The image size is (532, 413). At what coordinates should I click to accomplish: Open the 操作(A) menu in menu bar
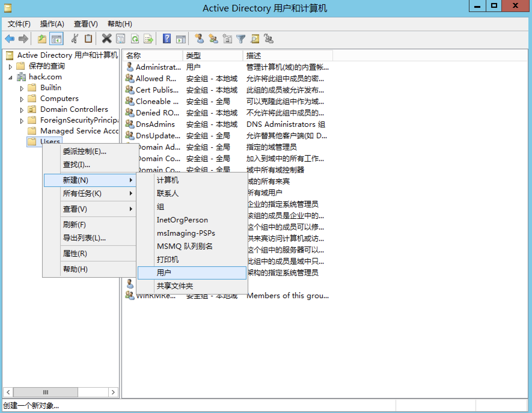point(52,24)
